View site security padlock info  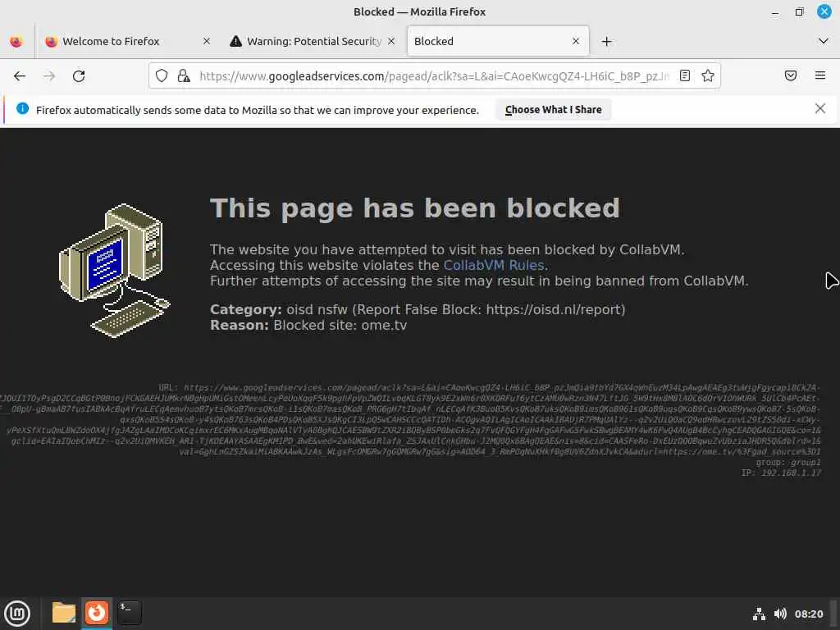click(x=184, y=75)
